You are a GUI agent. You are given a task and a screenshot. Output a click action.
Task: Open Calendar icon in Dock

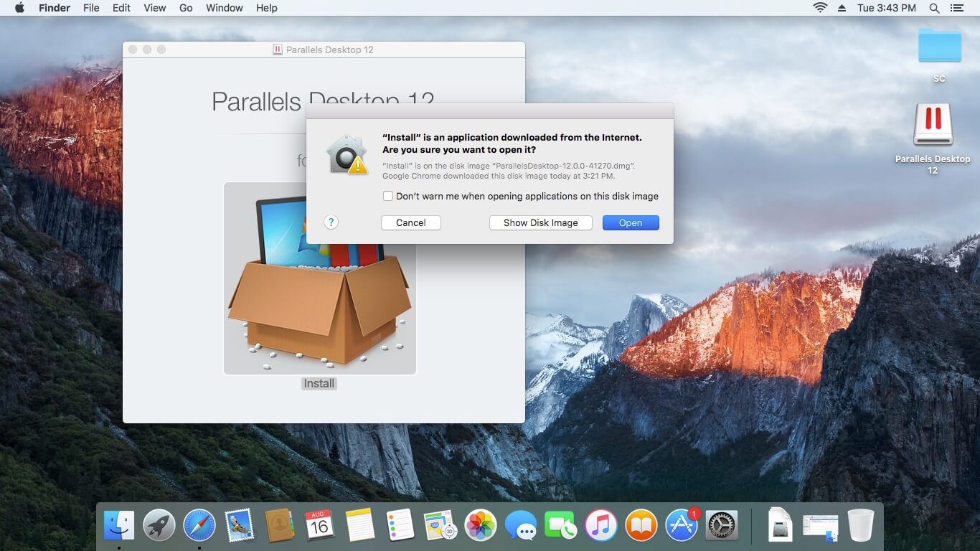tap(319, 525)
